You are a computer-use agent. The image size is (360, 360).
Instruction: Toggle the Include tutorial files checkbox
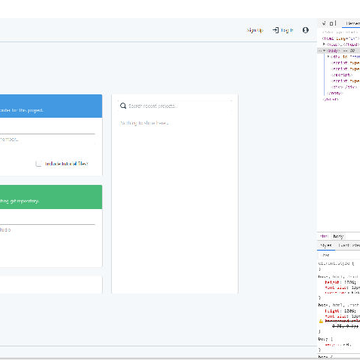tap(39, 164)
